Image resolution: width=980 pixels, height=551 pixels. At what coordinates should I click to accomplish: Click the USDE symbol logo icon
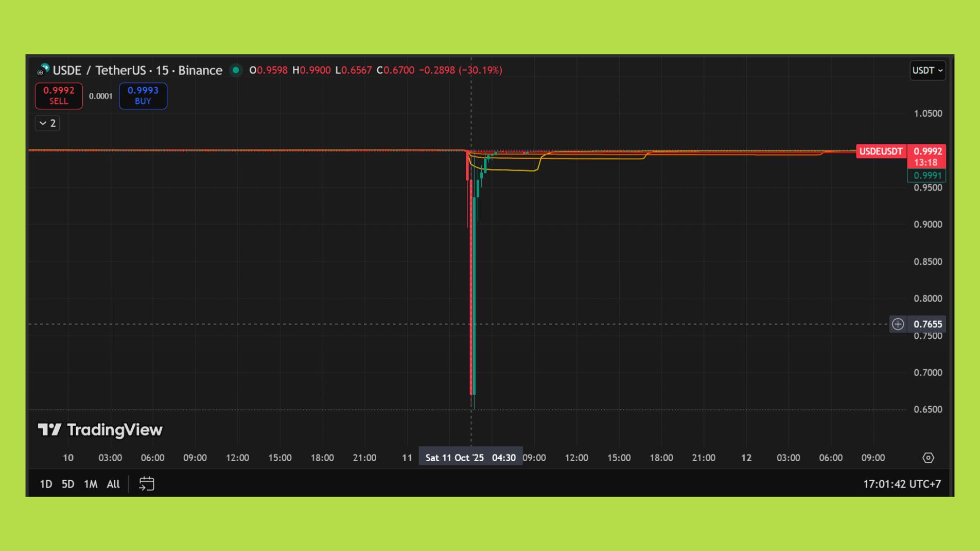[43, 69]
